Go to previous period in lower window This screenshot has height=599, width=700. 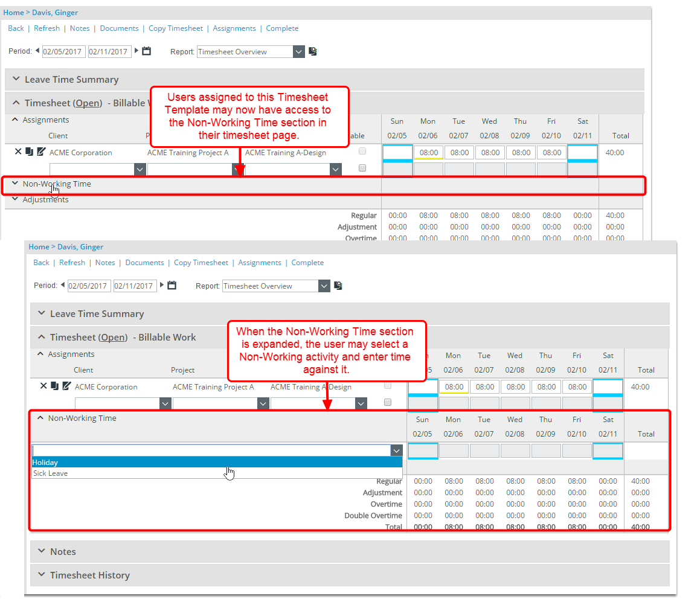click(x=63, y=285)
